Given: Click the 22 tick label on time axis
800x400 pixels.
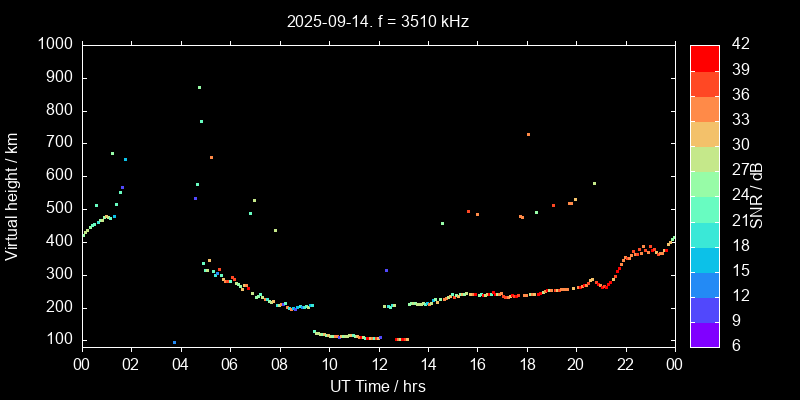Looking at the screenshot, I should click(625, 364).
